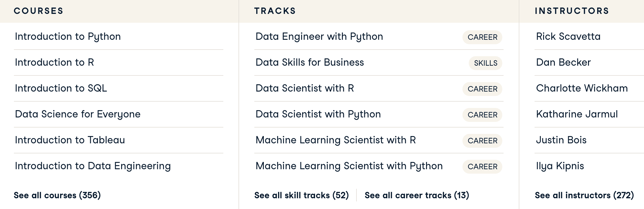The height and width of the screenshot is (209, 644).
Task: Click See all skill tracks (52)
Action: (301, 195)
